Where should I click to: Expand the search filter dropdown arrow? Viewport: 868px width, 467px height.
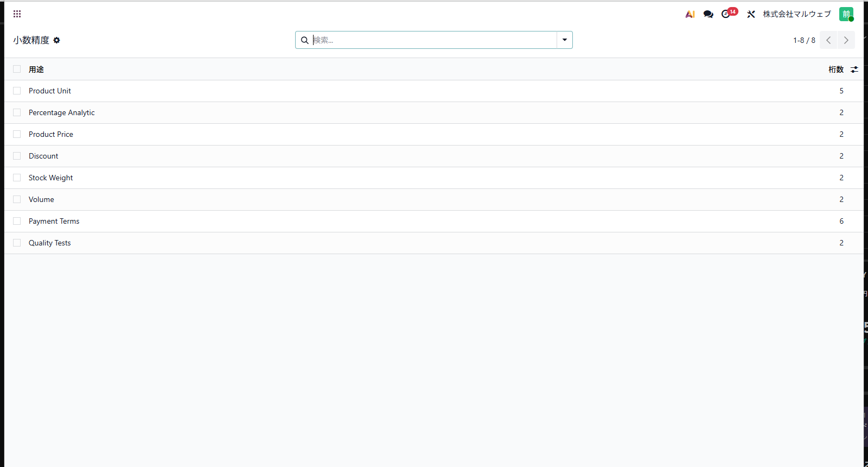click(565, 40)
